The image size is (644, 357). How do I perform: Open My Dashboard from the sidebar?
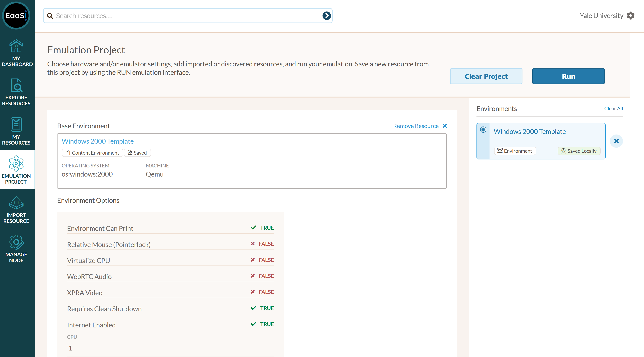click(17, 53)
